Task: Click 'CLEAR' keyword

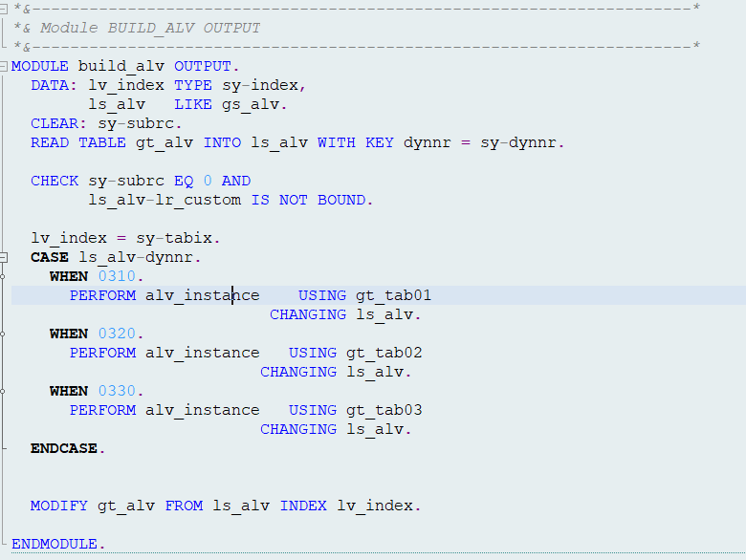Action: click(55, 123)
